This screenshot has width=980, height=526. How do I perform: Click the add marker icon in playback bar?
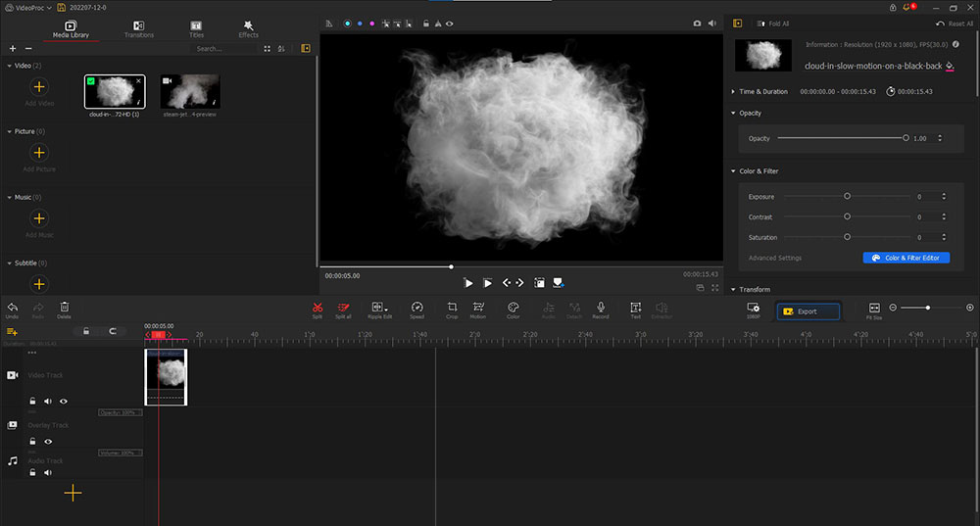tap(559, 283)
